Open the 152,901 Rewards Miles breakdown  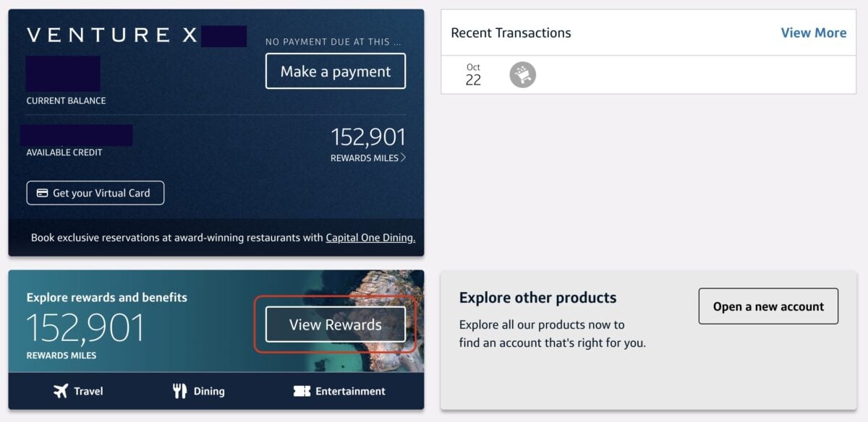[x=367, y=142]
